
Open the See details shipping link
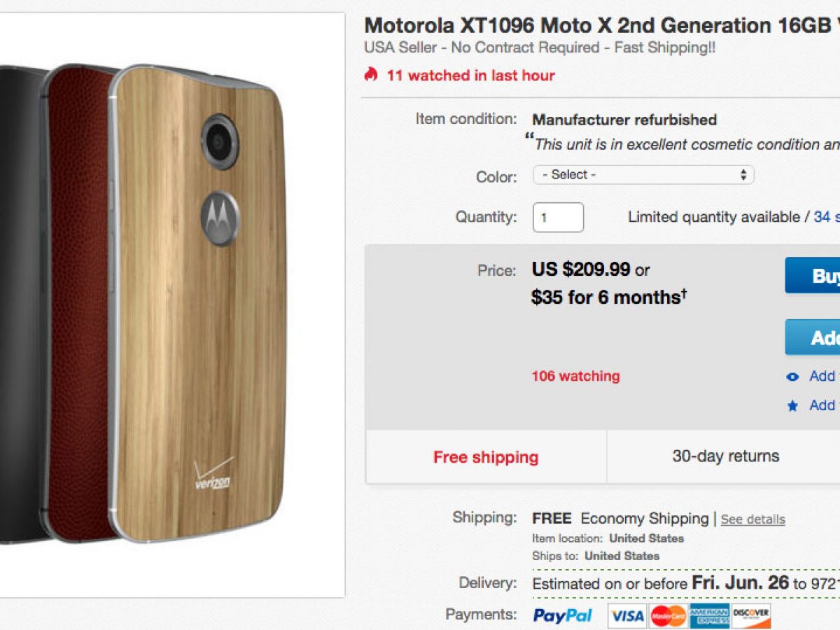752,519
